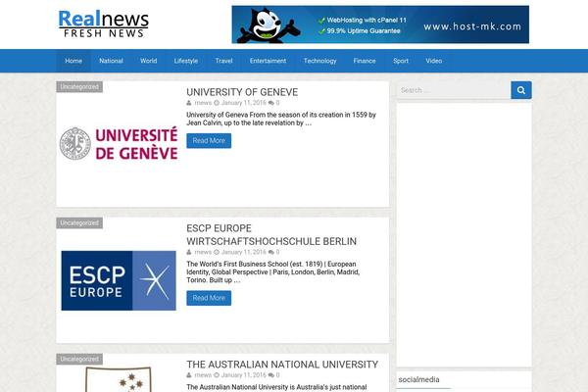Click author rnews on Australian National University post
588x392 pixels.
point(203,375)
